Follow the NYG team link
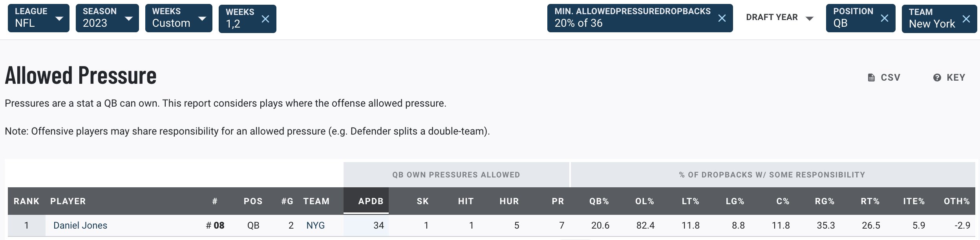 click(x=315, y=225)
